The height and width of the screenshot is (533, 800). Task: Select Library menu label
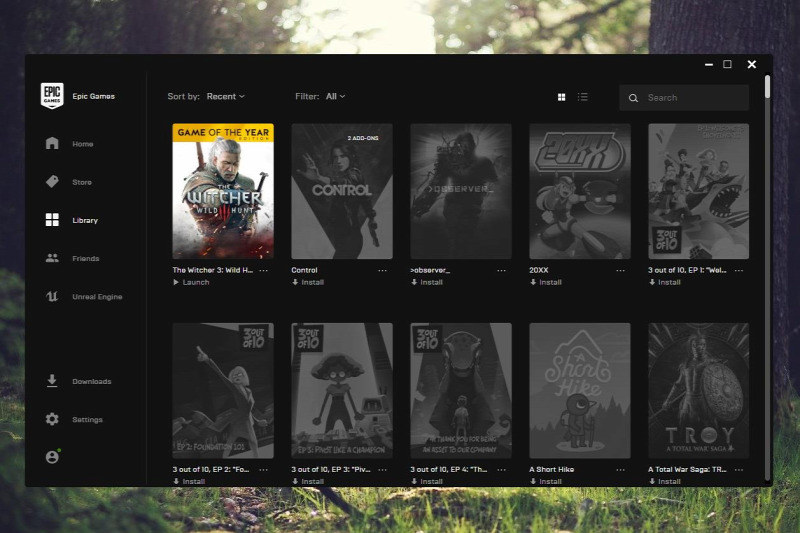[85, 220]
